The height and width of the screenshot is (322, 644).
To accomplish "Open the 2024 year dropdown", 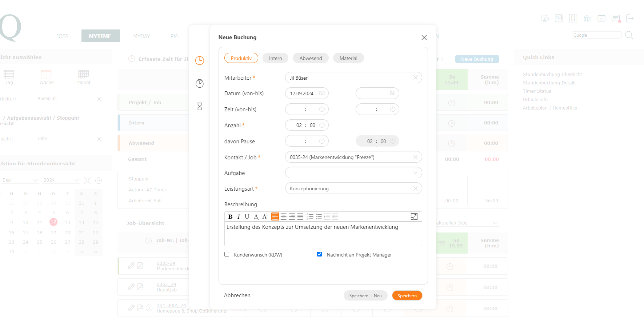I will point(61,180).
